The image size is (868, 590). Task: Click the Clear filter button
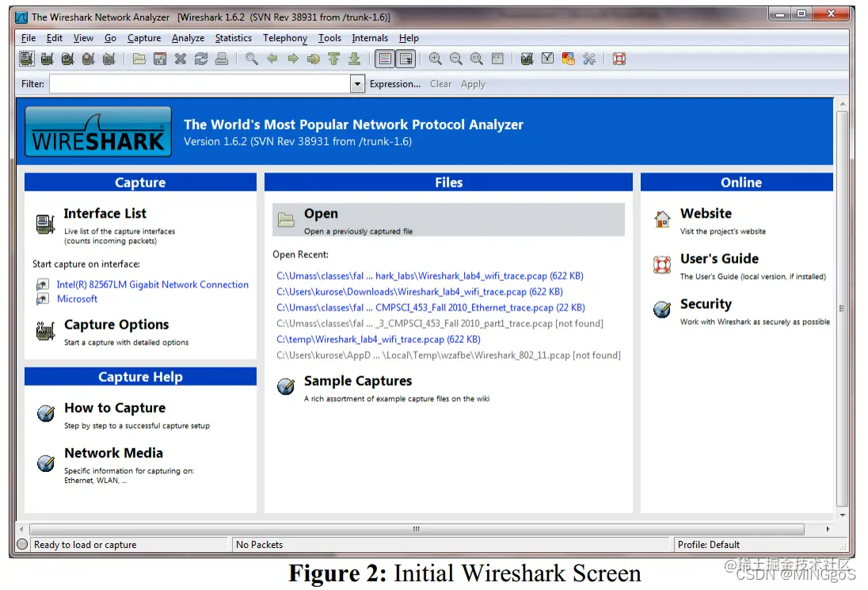pos(440,84)
